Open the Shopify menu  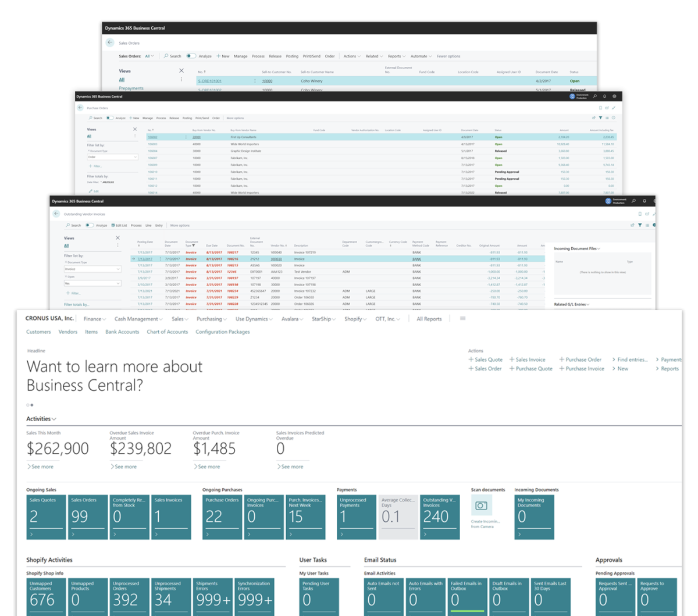pos(355,319)
